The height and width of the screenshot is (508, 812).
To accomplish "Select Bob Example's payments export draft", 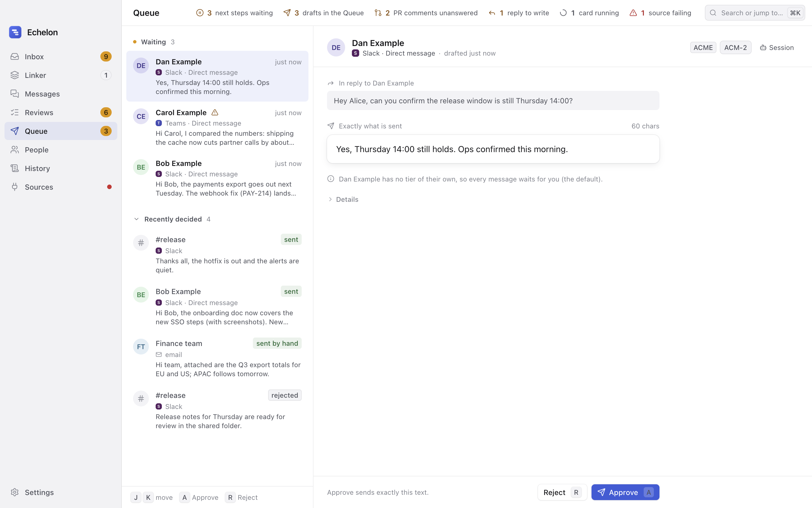I will point(217,178).
